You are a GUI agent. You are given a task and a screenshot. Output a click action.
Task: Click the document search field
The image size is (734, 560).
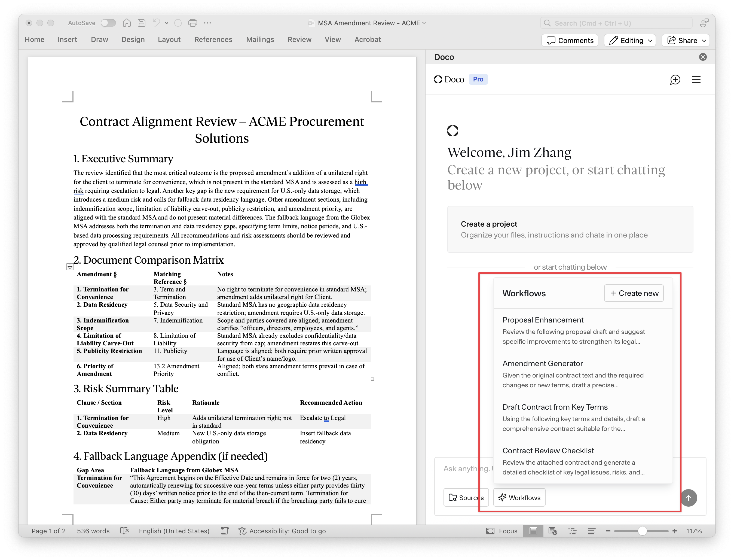pyautogui.click(x=616, y=23)
